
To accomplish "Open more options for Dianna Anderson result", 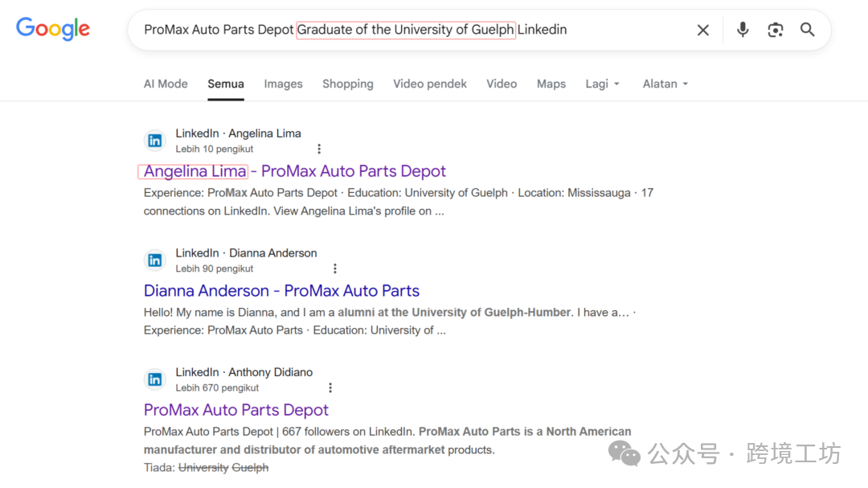I will click(335, 269).
